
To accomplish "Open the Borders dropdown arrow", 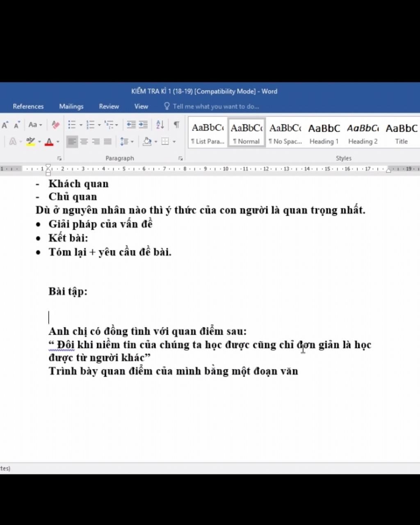I will (174, 142).
